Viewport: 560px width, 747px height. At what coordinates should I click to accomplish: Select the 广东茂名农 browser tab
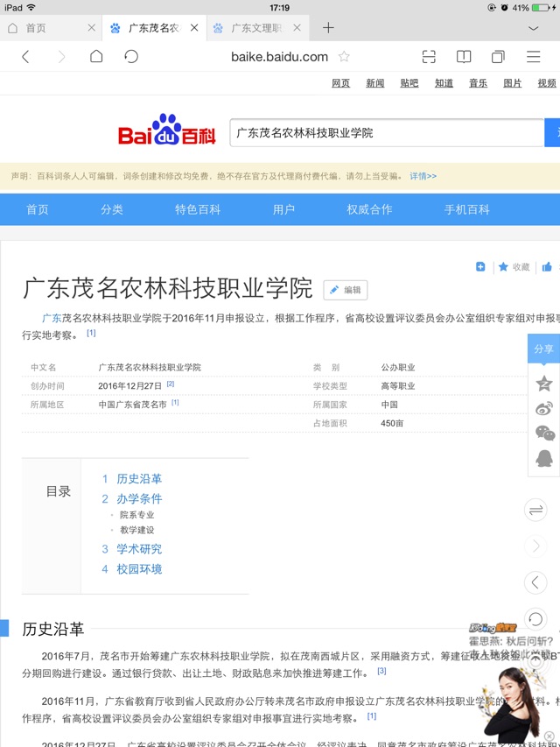click(x=155, y=28)
